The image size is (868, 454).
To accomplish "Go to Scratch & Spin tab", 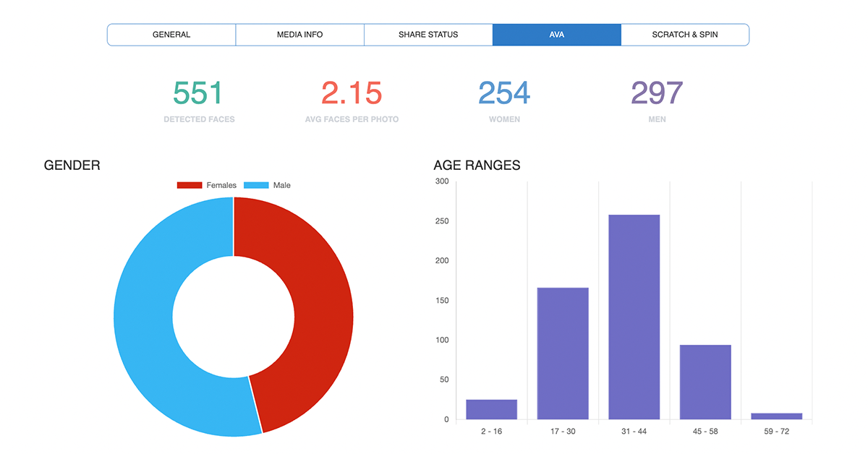I will coord(685,35).
